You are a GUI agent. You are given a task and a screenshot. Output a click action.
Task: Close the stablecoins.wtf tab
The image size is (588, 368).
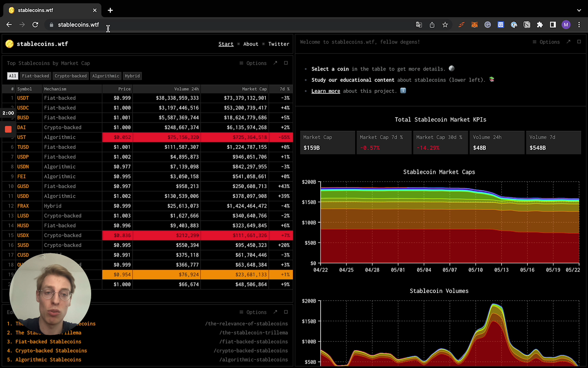pos(95,10)
